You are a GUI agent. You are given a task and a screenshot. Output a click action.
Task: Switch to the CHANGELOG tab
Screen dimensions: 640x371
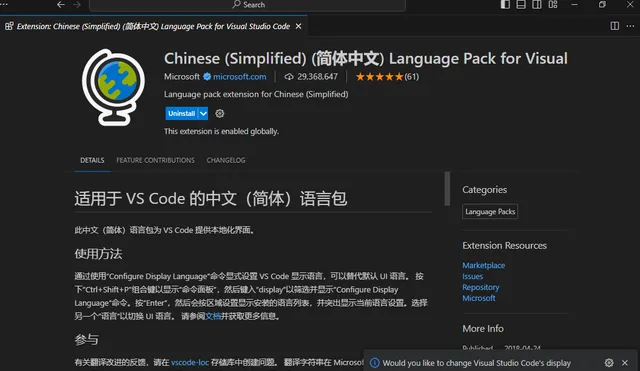(226, 160)
